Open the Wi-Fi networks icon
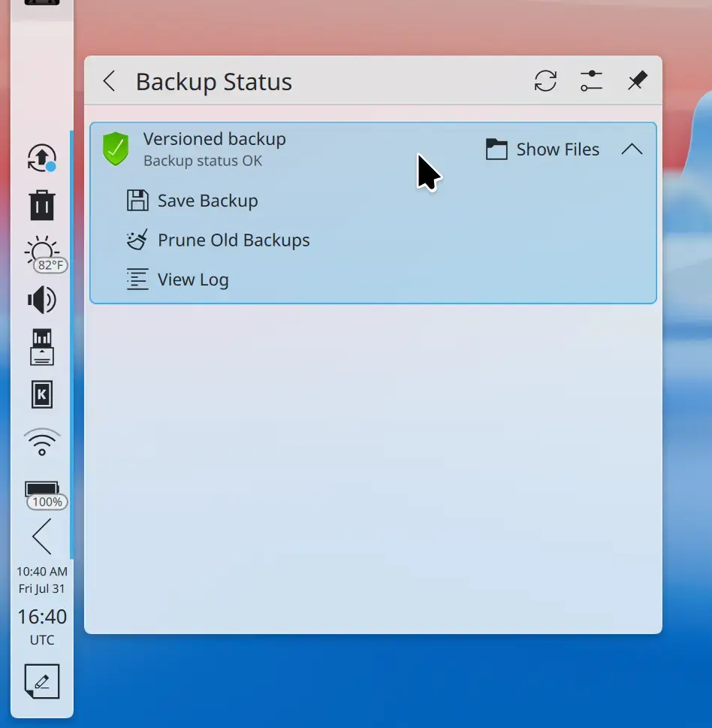The image size is (712, 728). tap(42, 442)
